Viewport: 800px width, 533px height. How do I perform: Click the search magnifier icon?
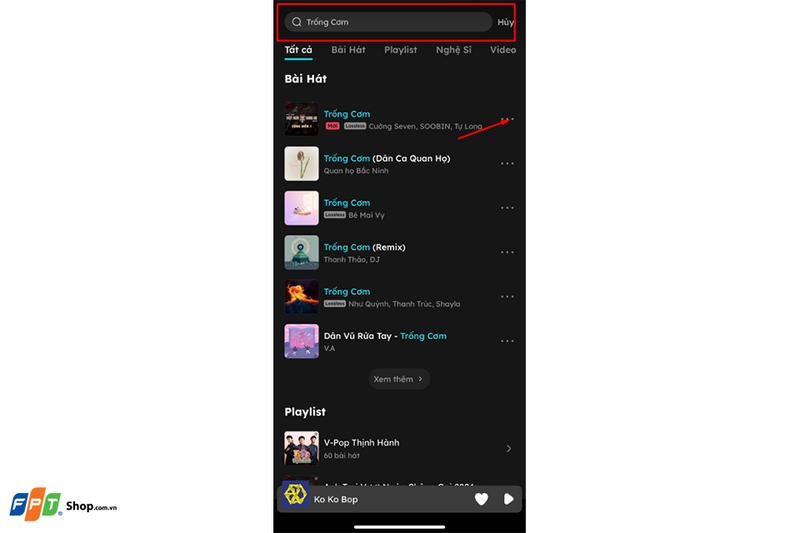click(x=296, y=22)
